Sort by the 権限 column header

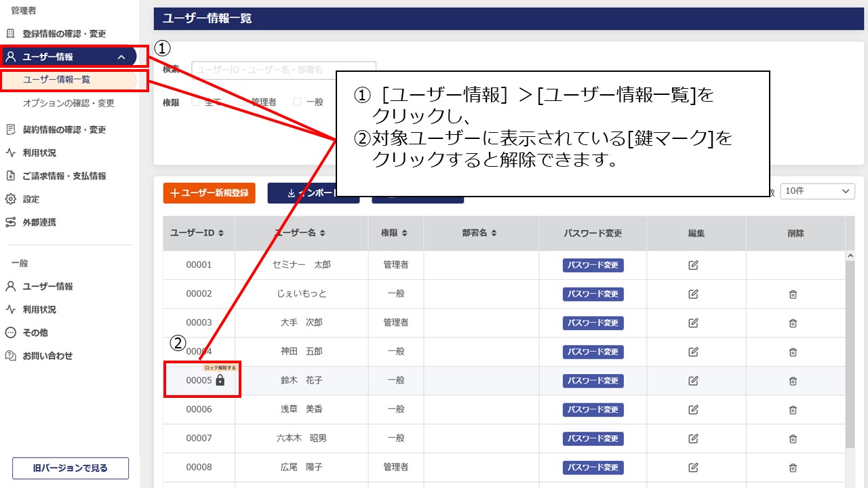point(394,233)
